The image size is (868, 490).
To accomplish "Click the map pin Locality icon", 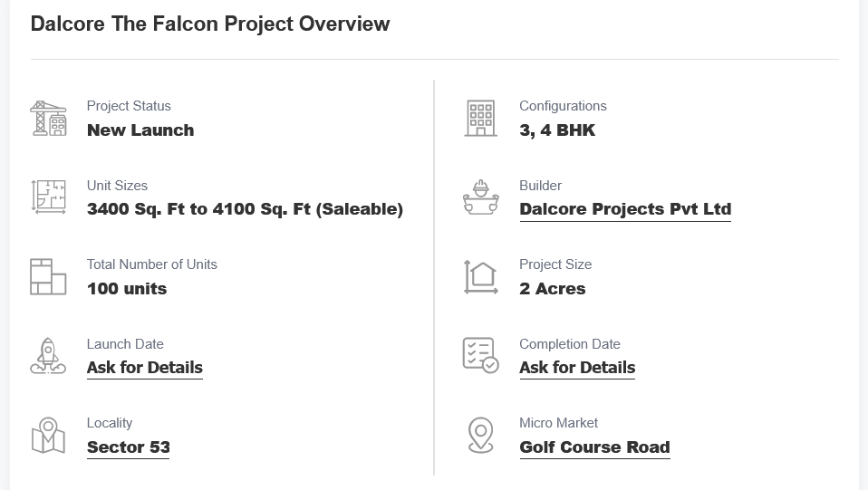I will pyautogui.click(x=48, y=435).
